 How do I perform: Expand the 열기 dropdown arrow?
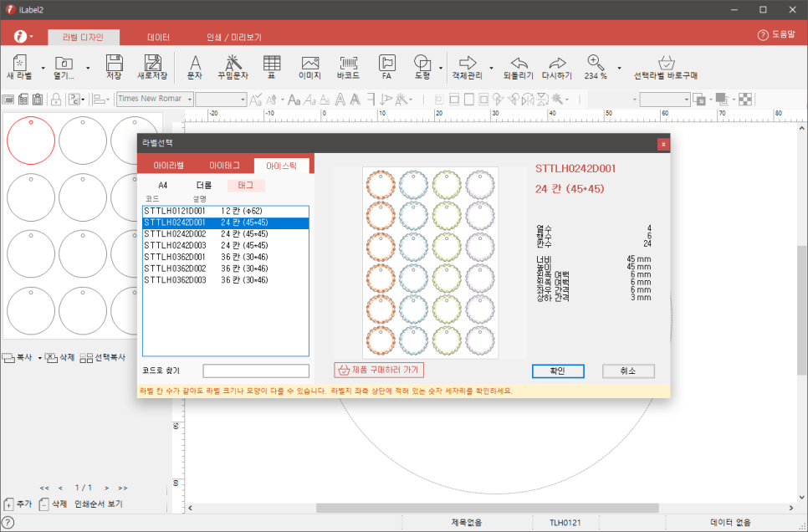88,68
